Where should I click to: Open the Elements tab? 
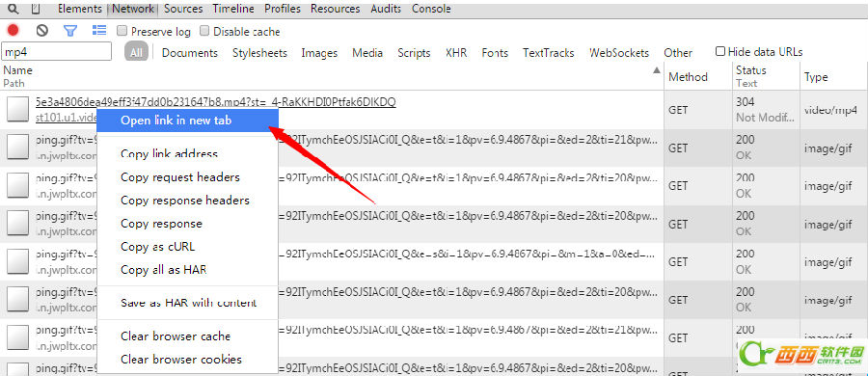(80, 9)
